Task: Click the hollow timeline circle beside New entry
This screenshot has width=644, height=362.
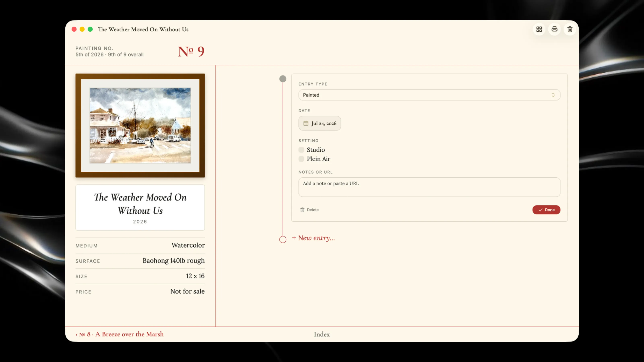Action: 283,239
